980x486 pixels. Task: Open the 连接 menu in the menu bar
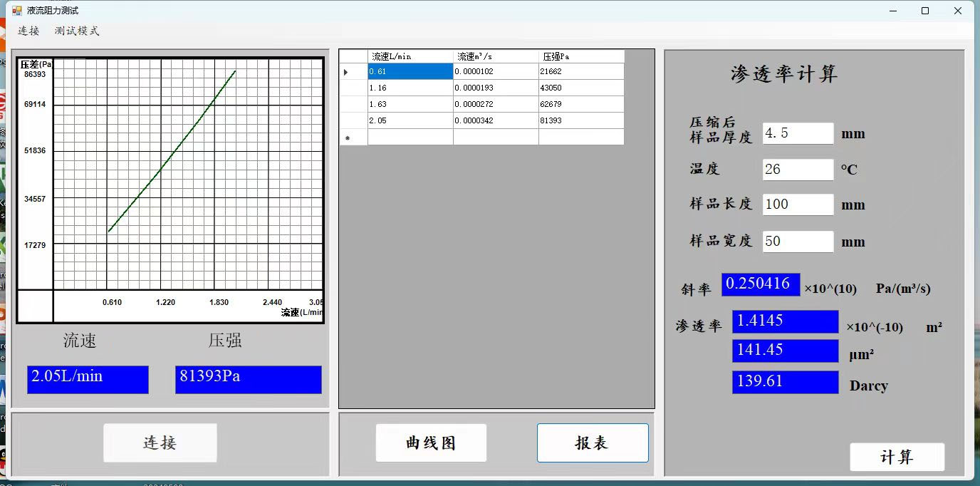point(28,31)
